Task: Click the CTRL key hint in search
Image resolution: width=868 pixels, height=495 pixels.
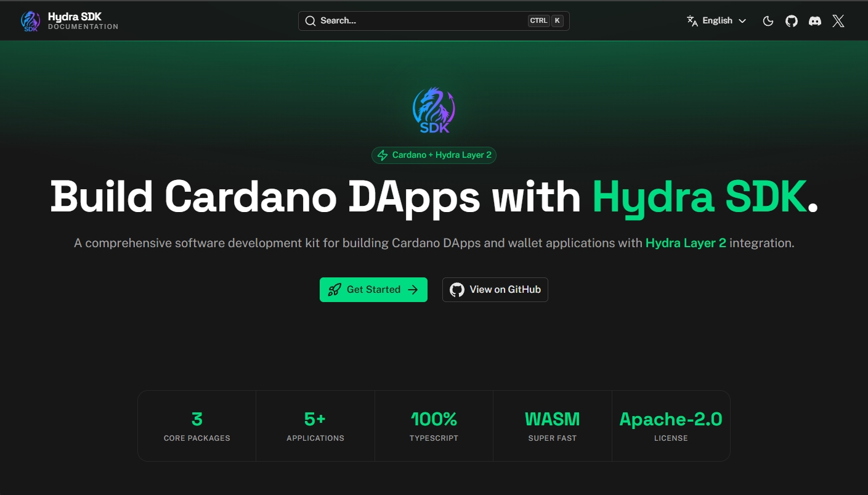Action: (538, 21)
